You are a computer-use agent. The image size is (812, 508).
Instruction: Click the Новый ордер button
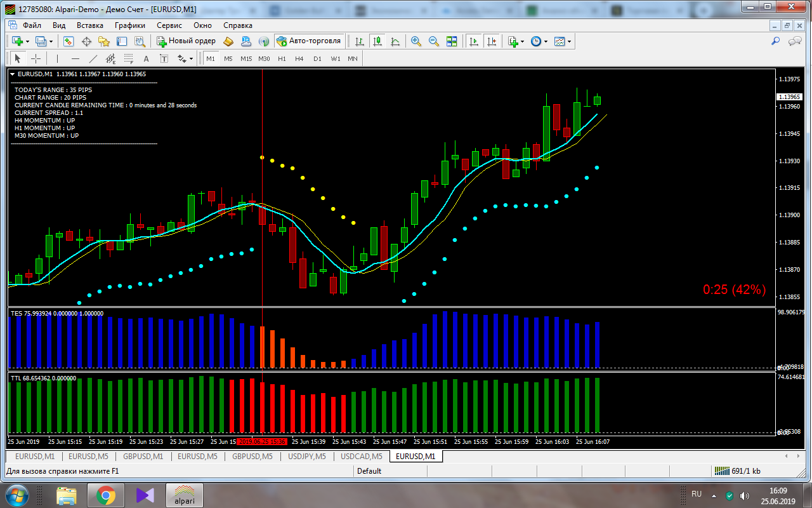click(x=187, y=41)
